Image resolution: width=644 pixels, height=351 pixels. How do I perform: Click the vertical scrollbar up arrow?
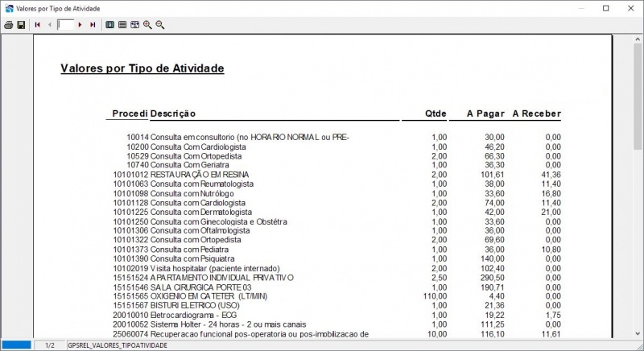tap(638, 39)
